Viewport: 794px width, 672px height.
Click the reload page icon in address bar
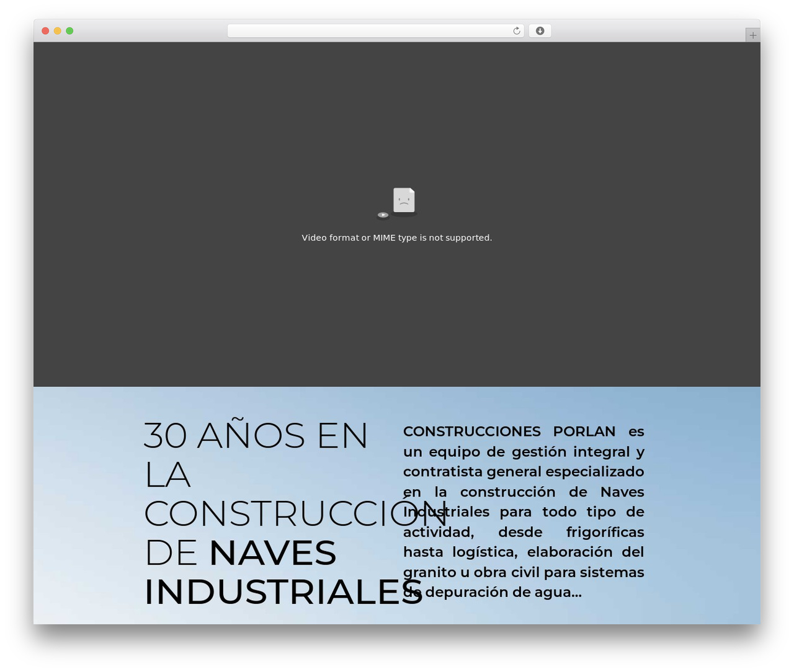(x=516, y=31)
